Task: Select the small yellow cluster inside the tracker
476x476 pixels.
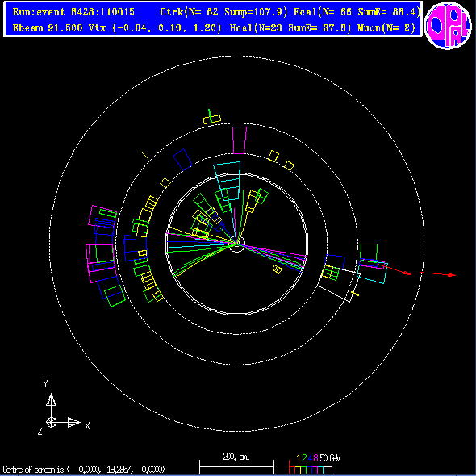Action: click(x=277, y=269)
